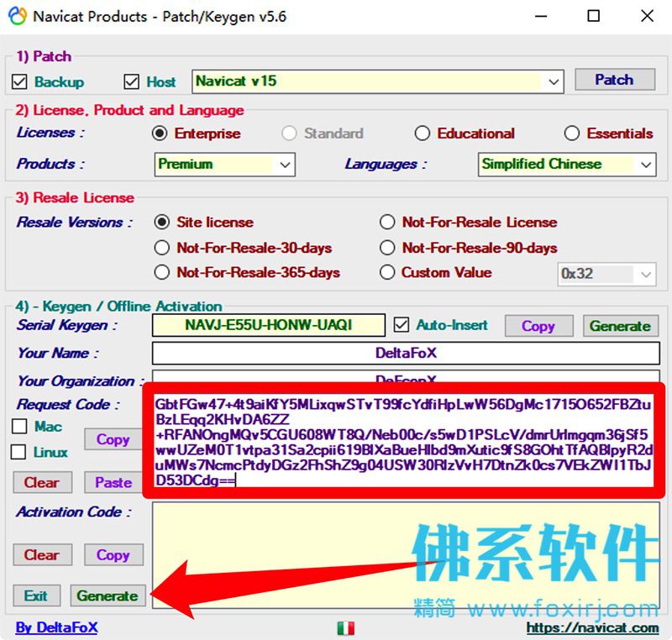Open the Languages dropdown showing Simplified Chinese

click(566, 165)
